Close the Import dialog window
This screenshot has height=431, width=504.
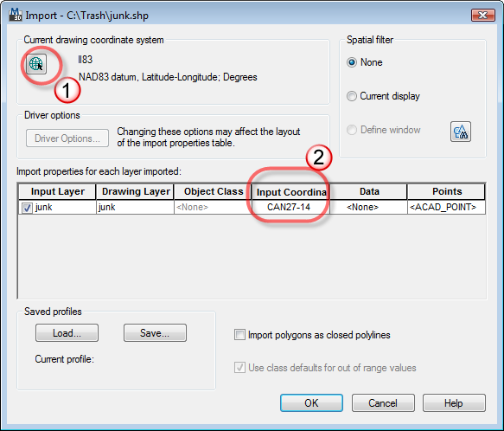(x=482, y=15)
